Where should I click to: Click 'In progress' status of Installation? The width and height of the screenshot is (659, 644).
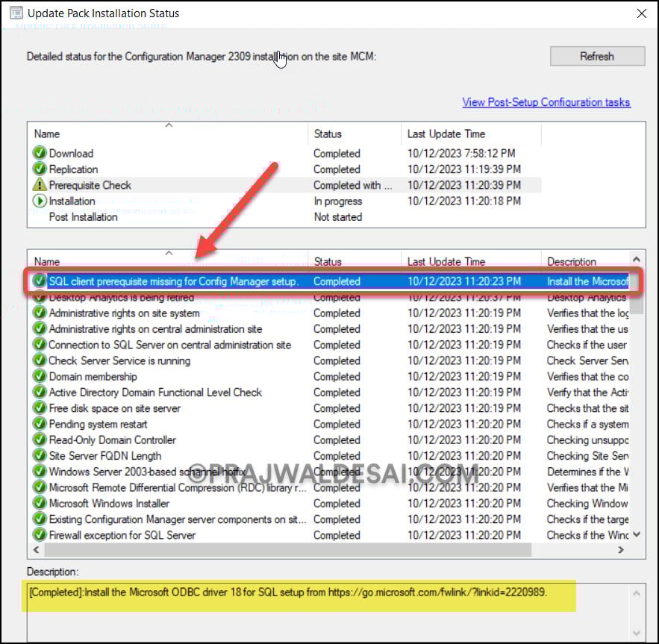(338, 201)
